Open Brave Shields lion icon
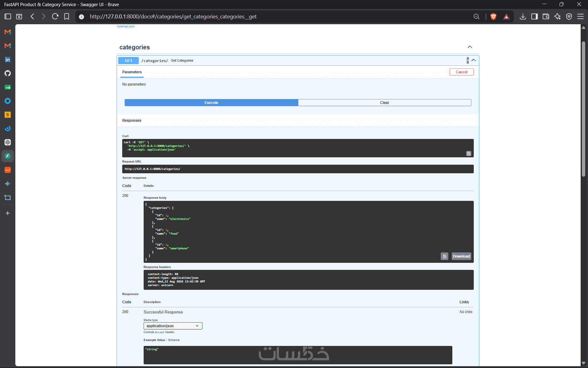Screen dimensions: 588x368 click(x=493, y=17)
